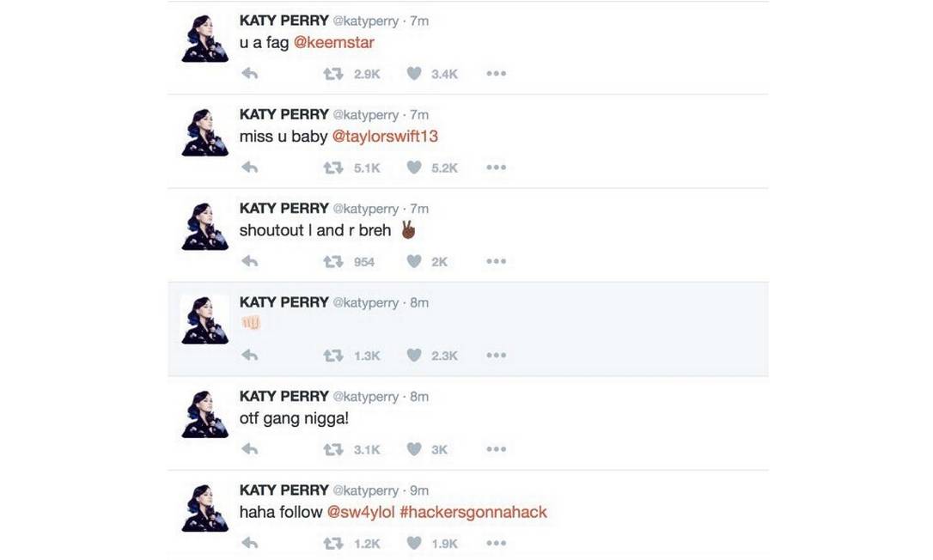Reply to the @keemstar tweet
This screenshot has height=560, width=933.
click(x=250, y=74)
